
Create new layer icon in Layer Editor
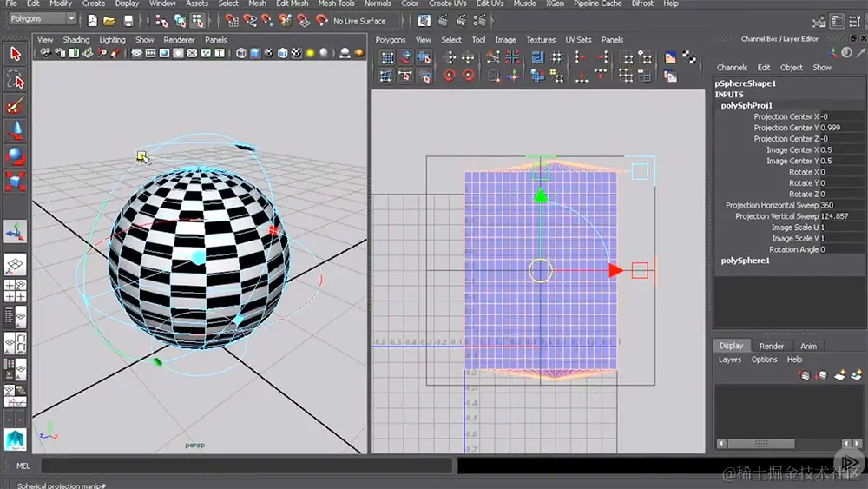(x=839, y=375)
